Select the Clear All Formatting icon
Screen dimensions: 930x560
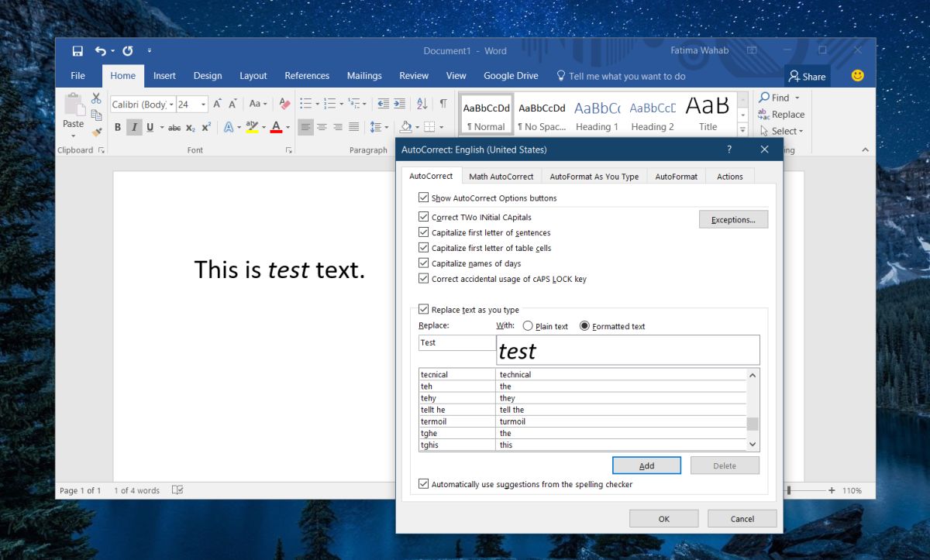coord(285,103)
